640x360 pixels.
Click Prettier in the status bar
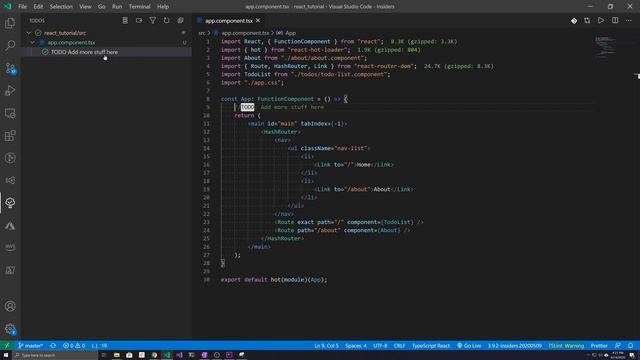599,346
